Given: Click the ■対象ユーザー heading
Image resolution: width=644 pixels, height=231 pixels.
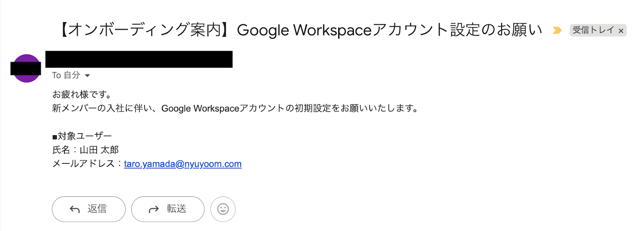Looking at the screenshot, I should [x=82, y=136].
